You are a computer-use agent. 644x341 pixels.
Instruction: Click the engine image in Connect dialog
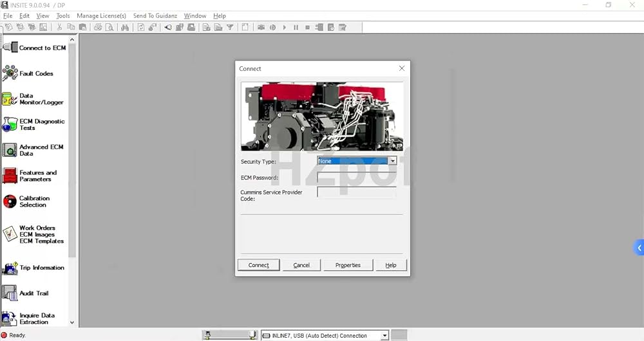(x=321, y=116)
